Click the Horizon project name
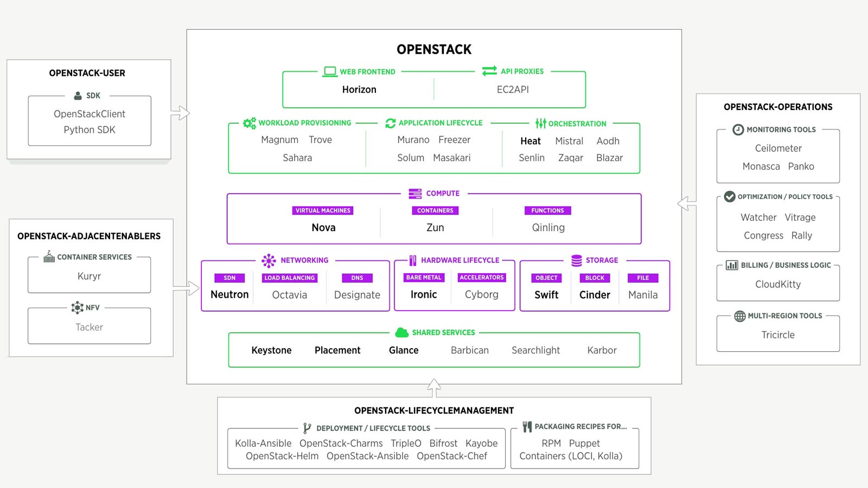The image size is (868, 488). tap(359, 89)
